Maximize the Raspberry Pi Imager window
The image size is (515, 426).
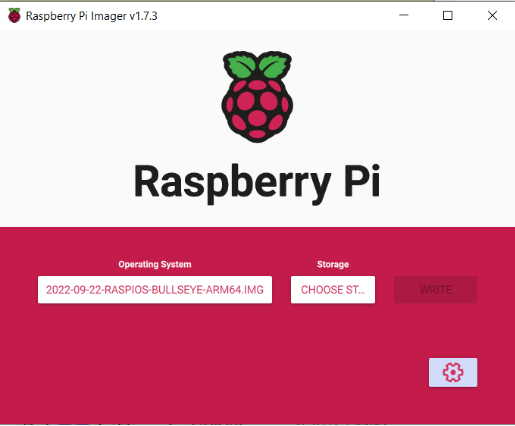tap(447, 16)
